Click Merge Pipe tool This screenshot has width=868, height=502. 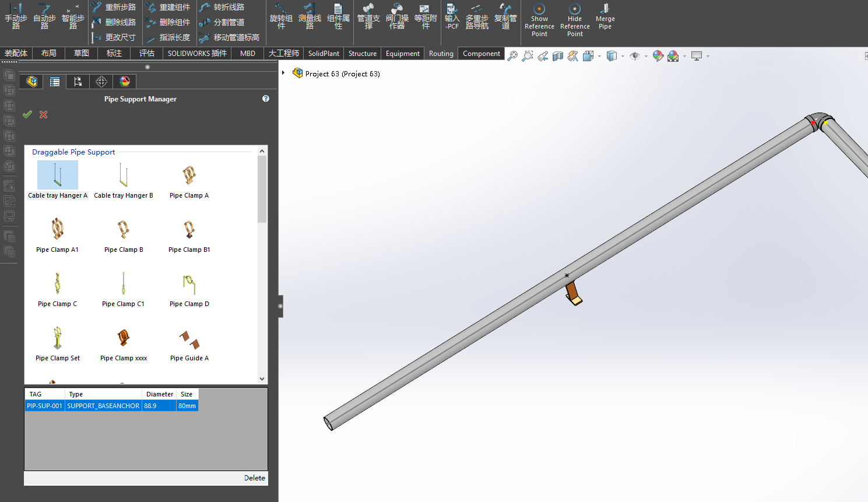coord(605,16)
